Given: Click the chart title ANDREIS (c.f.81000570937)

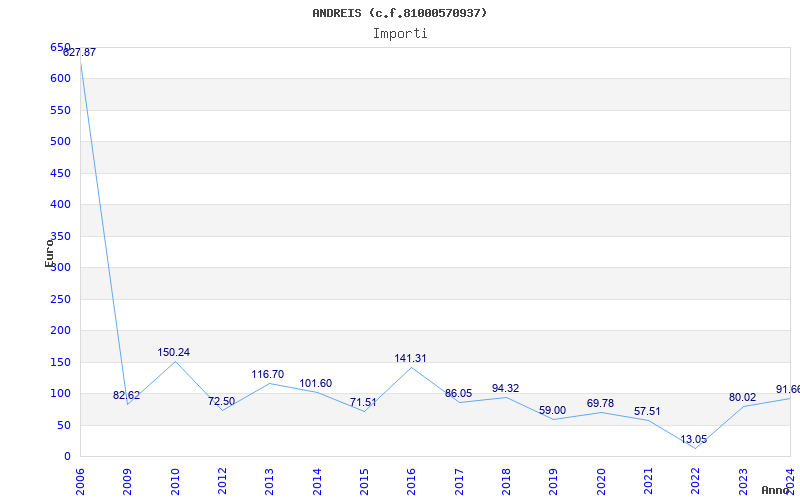Looking at the screenshot, I should [400, 13].
